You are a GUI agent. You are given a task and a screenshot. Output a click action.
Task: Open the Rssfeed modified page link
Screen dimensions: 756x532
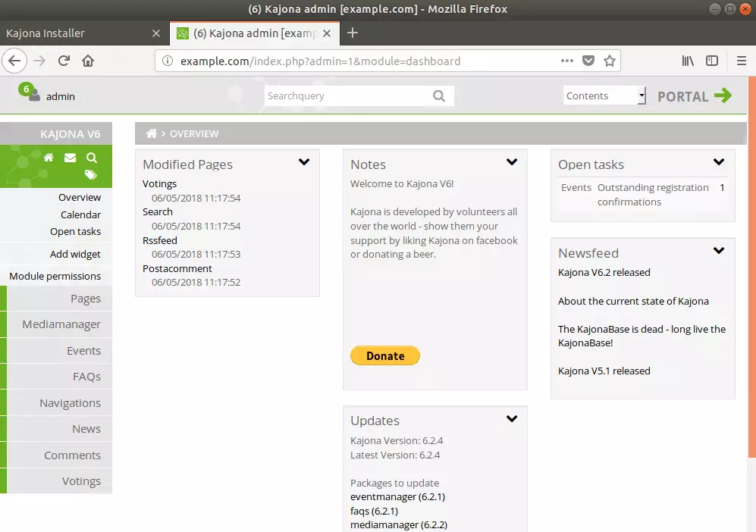[159, 240]
